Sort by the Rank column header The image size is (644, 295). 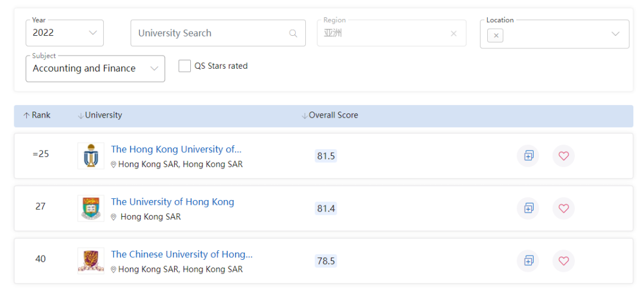point(37,115)
